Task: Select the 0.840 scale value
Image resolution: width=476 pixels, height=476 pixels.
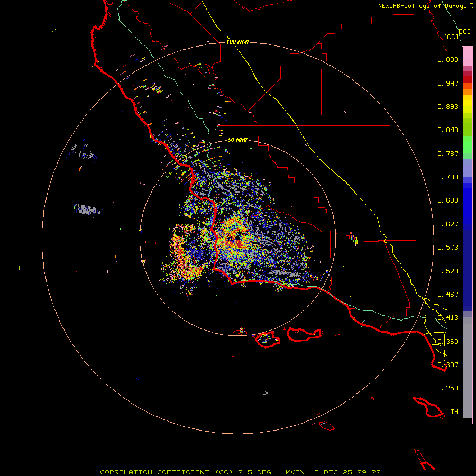Action: click(x=448, y=130)
